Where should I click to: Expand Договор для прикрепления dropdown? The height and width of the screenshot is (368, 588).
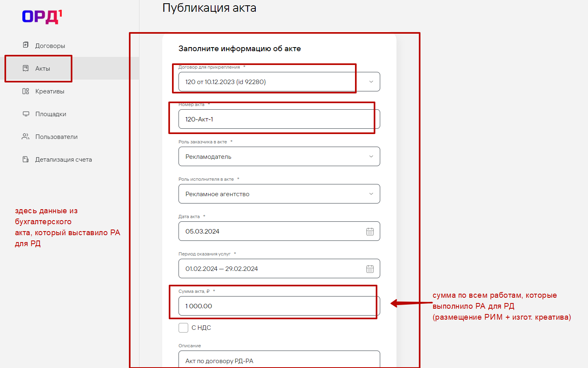tap(371, 82)
